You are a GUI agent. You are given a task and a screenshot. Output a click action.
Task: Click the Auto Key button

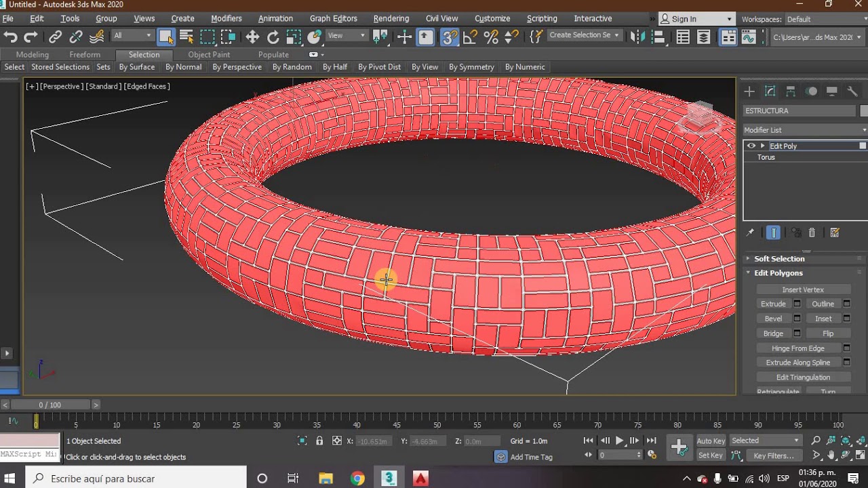click(x=711, y=441)
